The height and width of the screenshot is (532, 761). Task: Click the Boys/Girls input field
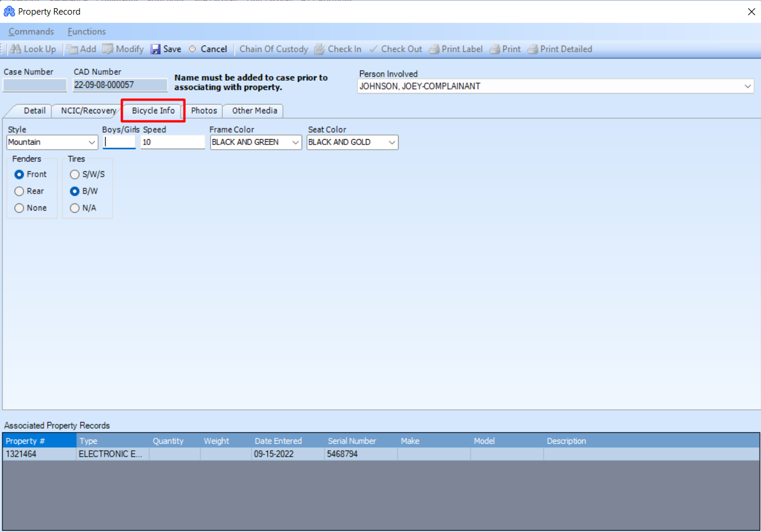[x=119, y=142]
